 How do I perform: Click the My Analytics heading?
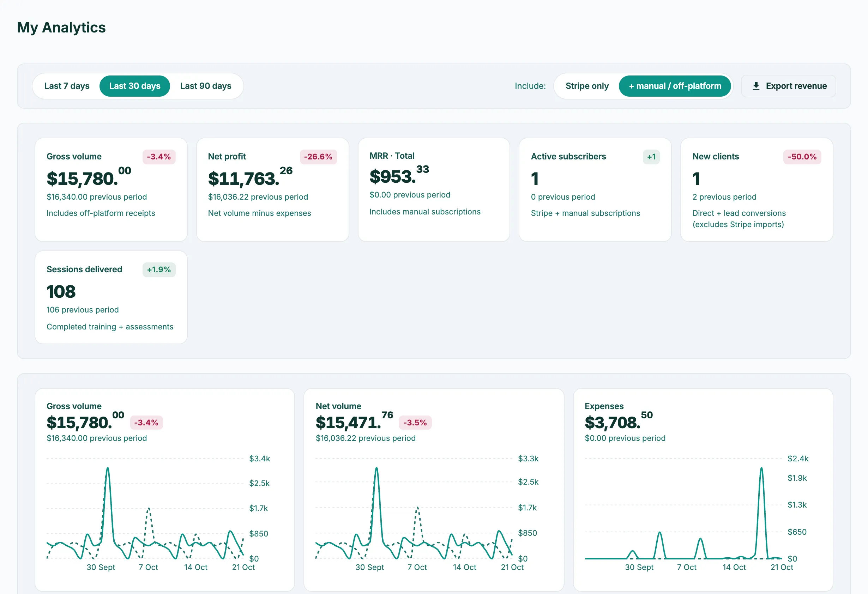(x=61, y=27)
